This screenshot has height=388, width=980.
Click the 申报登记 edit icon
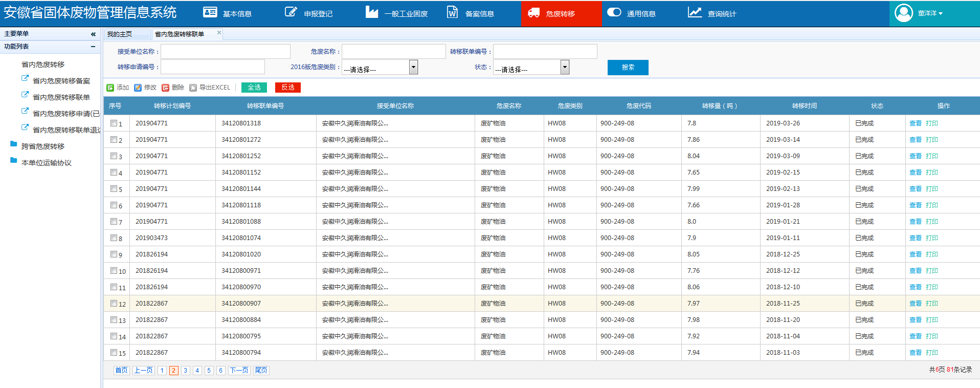pos(291,12)
